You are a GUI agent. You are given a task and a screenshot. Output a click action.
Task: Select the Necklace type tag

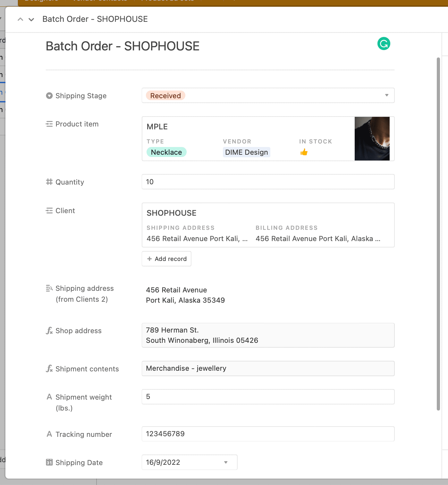coord(166,152)
